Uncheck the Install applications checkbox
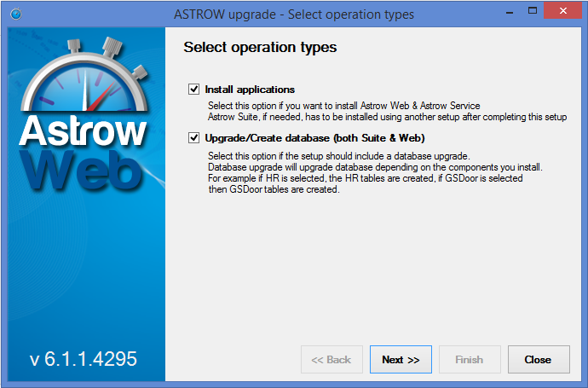 (194, 89)
